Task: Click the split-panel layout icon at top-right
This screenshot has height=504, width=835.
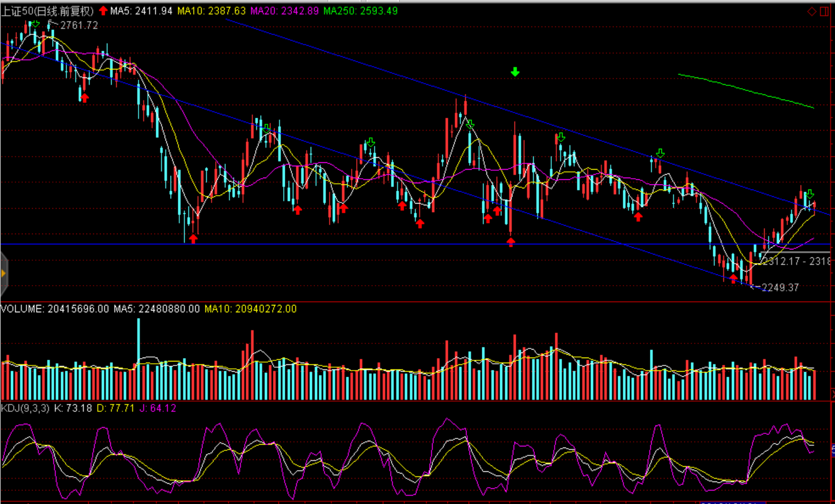Action: (x=824, y=11)
